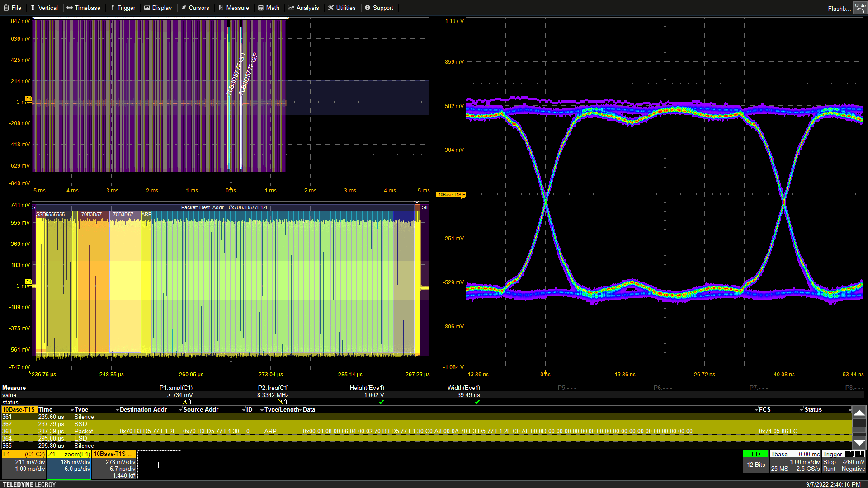Click the Height(Eve1) green pass checkmark

pos(382,402)
